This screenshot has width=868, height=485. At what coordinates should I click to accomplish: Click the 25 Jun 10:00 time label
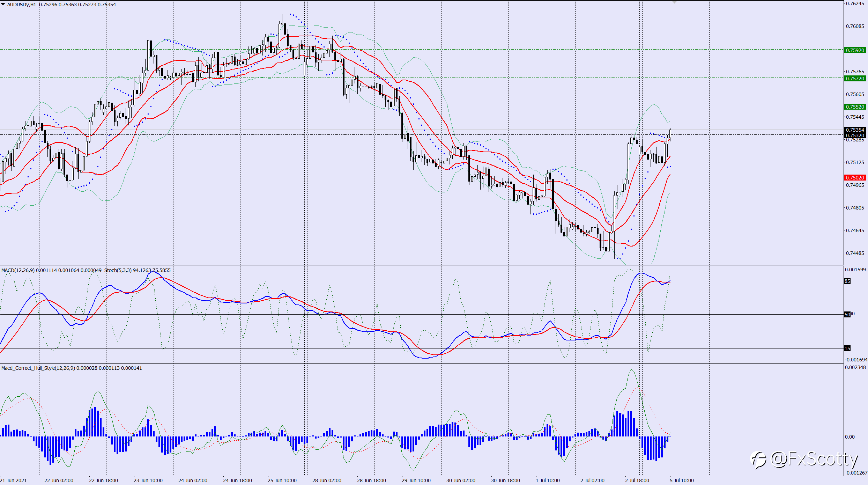click(x=282, y=480)
